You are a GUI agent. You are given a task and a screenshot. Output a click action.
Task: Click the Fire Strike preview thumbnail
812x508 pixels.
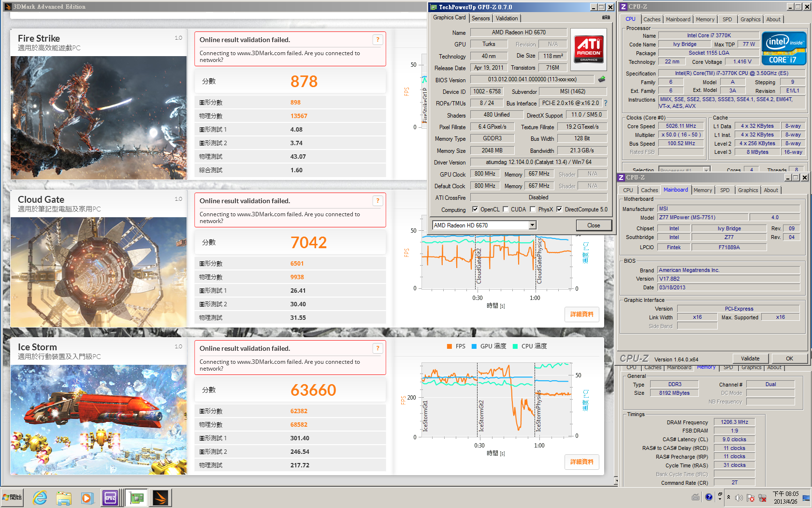click(x=99, y=118)
